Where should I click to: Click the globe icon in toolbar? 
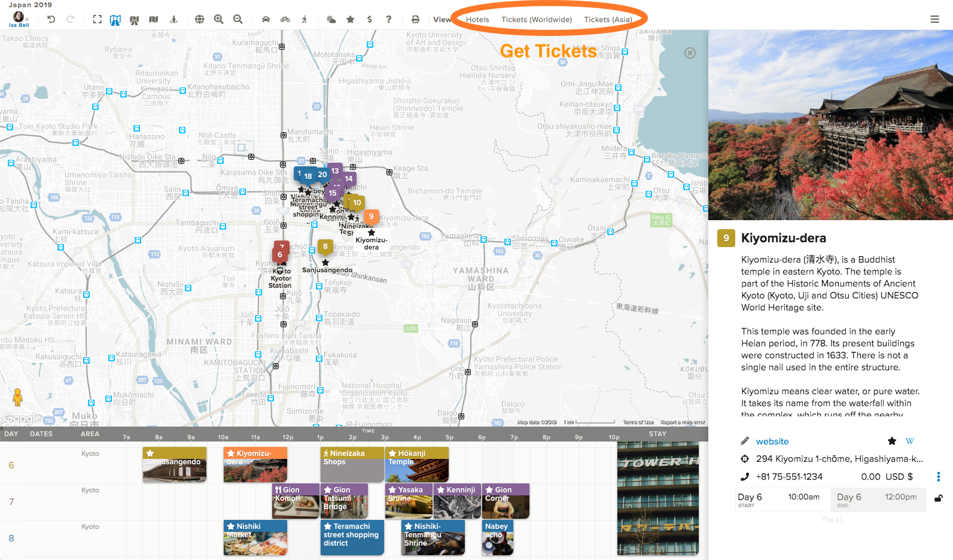pos(200,19)
